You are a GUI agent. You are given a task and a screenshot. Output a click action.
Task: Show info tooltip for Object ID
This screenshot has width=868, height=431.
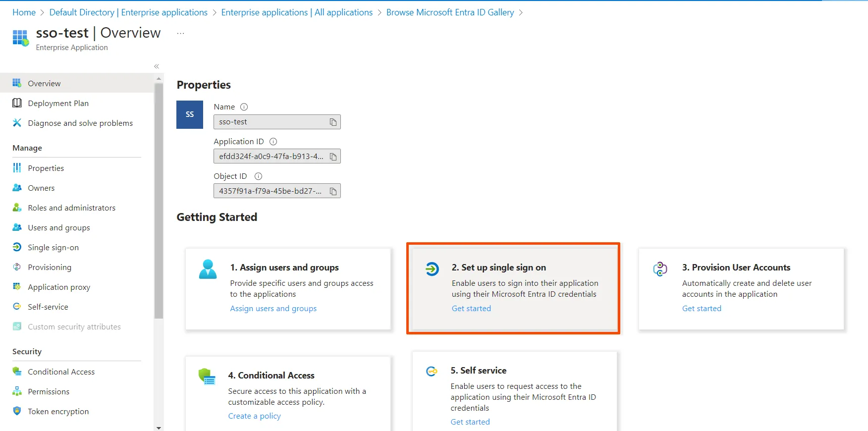point(258,176)
